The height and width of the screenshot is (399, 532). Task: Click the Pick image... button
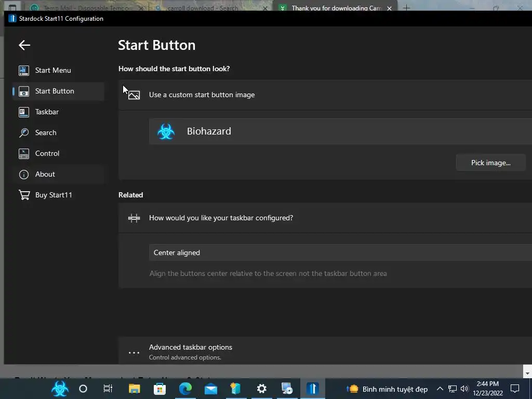(490, 163)
